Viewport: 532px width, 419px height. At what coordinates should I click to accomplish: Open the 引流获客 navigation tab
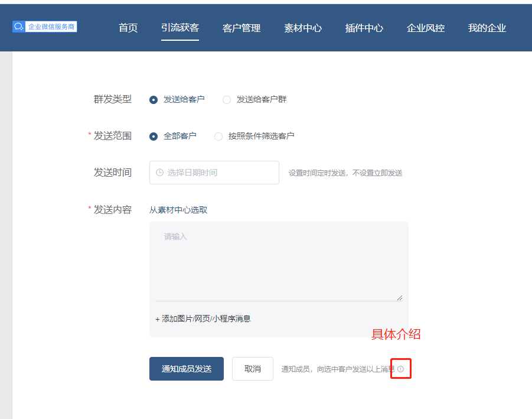(180, 28)
